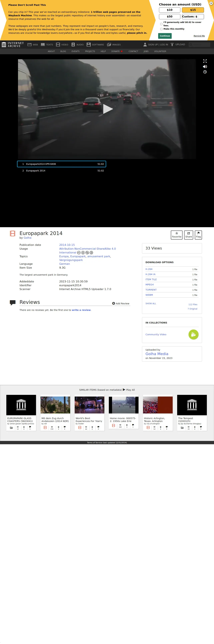This screenshot has height=644, width=214.
Task: Click the green Community Video collection icon
Action: click(x=193, y=334)
